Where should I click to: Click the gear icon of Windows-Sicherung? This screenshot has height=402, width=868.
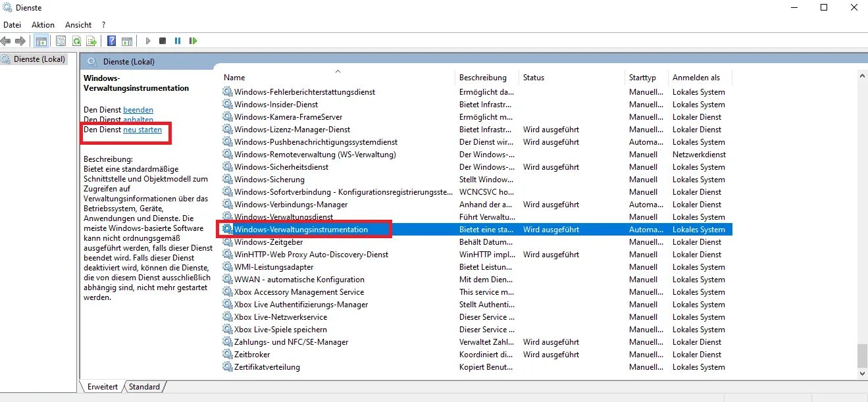coord(228,179)
